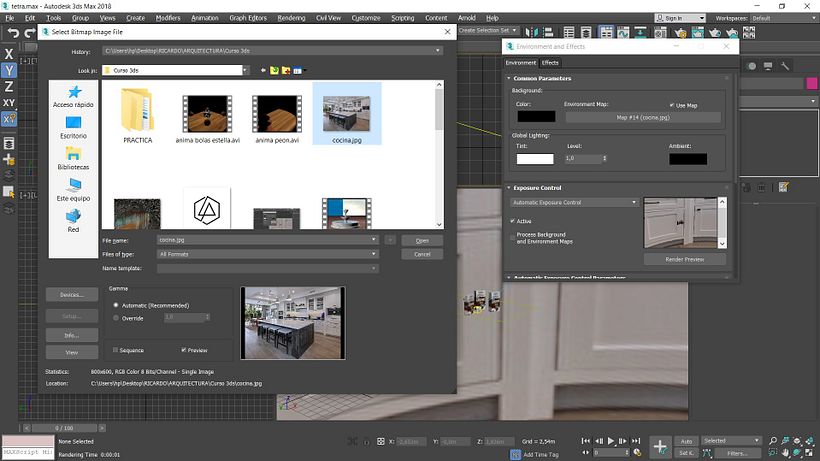
Task: Click the Add Time Tag icon
Action: pos(516,455)
